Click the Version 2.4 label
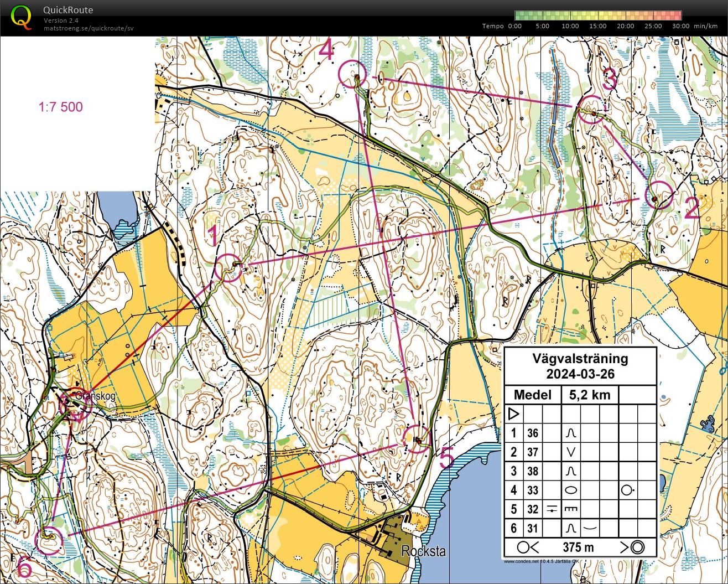728x584 pixels. [62, 20]
